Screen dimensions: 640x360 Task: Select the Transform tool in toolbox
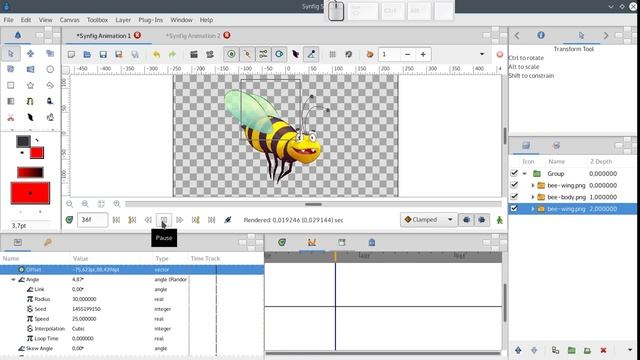(11, 54)
